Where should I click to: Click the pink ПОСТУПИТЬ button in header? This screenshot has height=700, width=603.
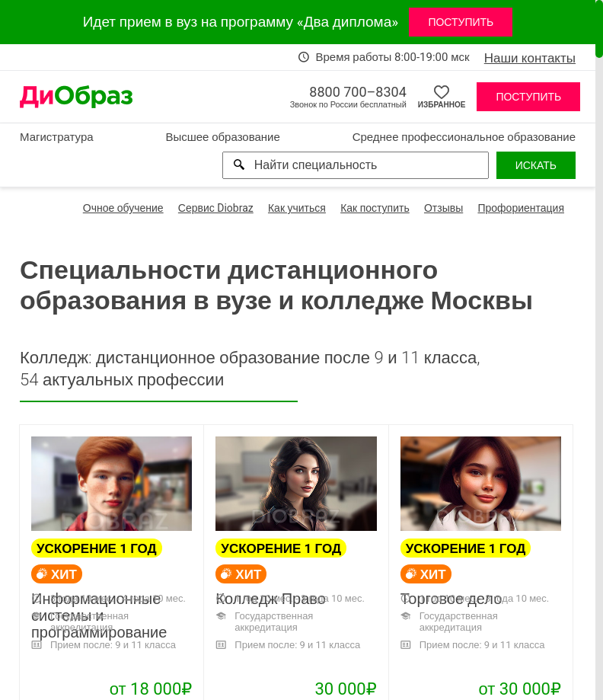pyautogui.click(x=528, y=97)
